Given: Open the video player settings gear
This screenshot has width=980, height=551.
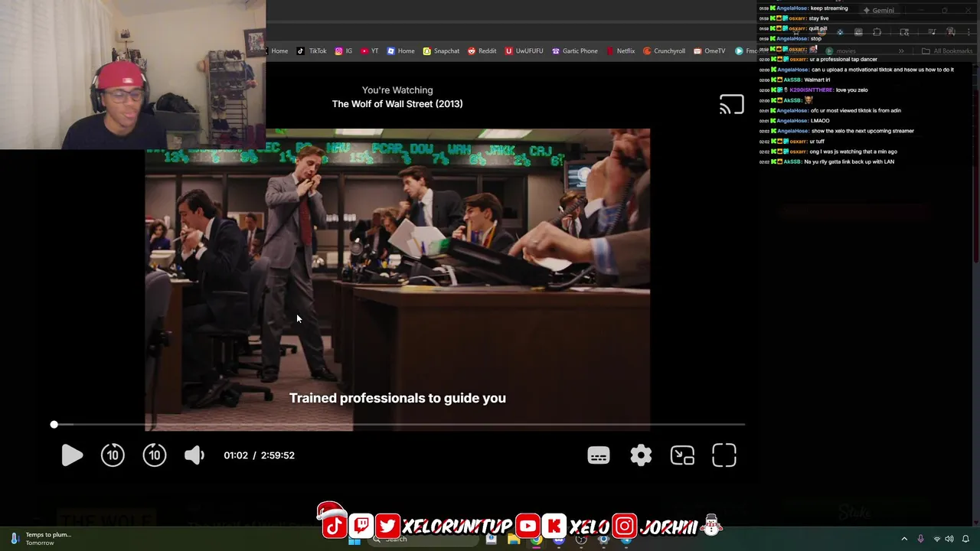Looking at the screenshot, I should coord(641,455).
